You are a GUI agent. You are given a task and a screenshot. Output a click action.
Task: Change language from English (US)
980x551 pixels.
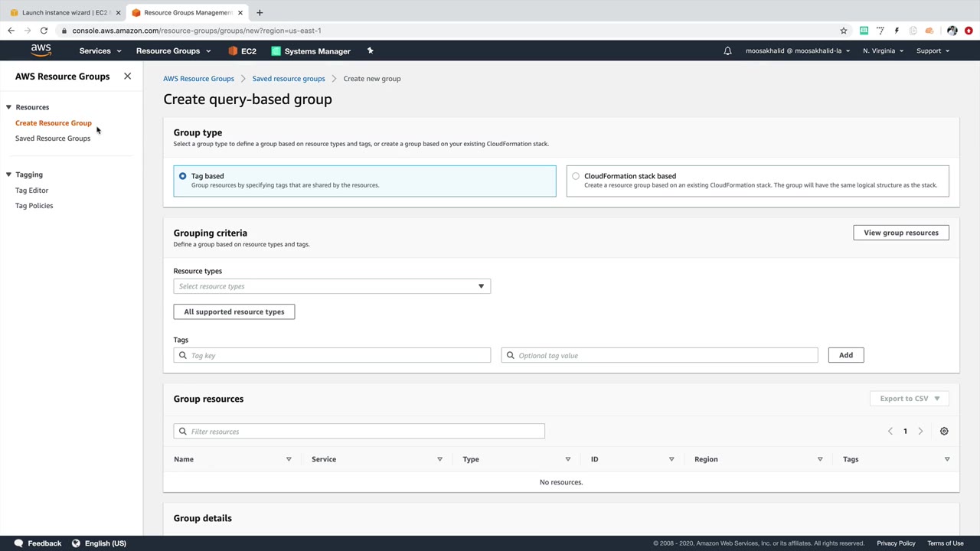pos(99,543)
